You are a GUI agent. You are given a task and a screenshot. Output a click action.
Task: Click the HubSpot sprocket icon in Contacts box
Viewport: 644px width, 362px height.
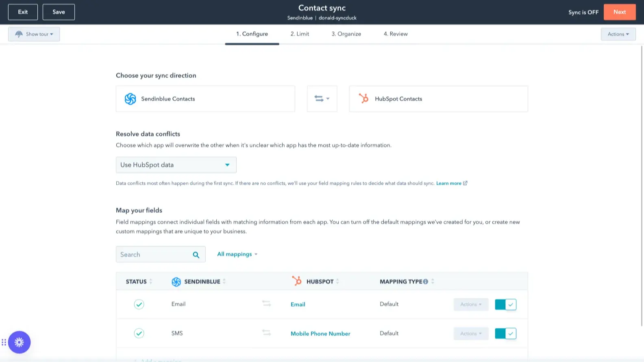point(363,98)
